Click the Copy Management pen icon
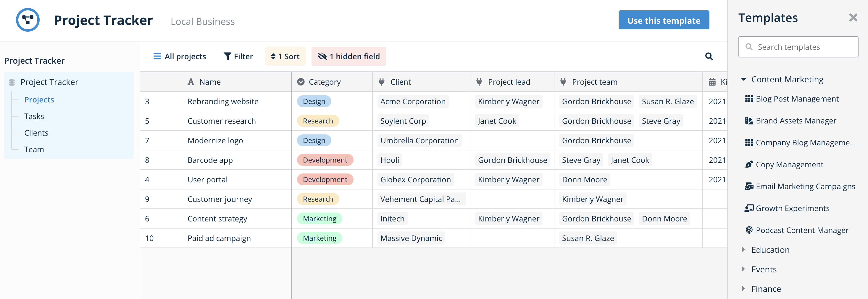Screen dimensions: 868x299 click(x=749, y=164)
